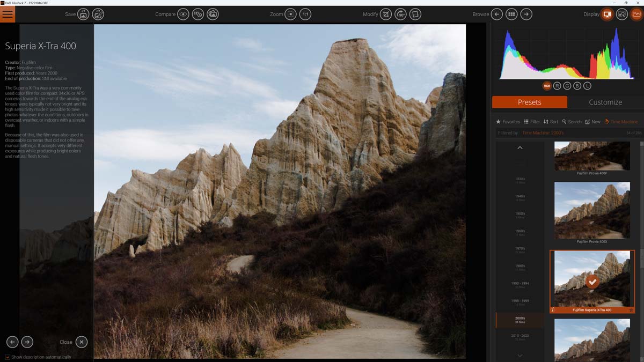This screenshot has height=362, width=644.
Task: Show only Favorites presets
Action: pyautogui.click(x=508, y=122)
